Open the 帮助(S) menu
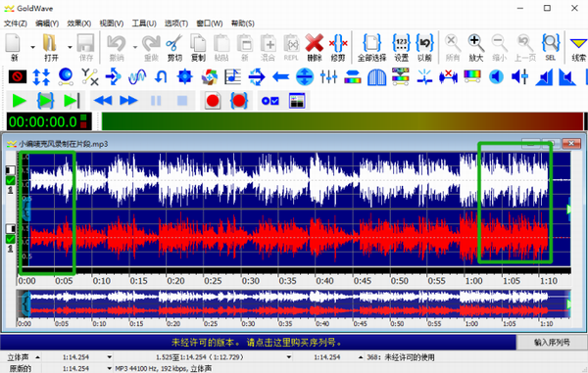 point(243,23)
